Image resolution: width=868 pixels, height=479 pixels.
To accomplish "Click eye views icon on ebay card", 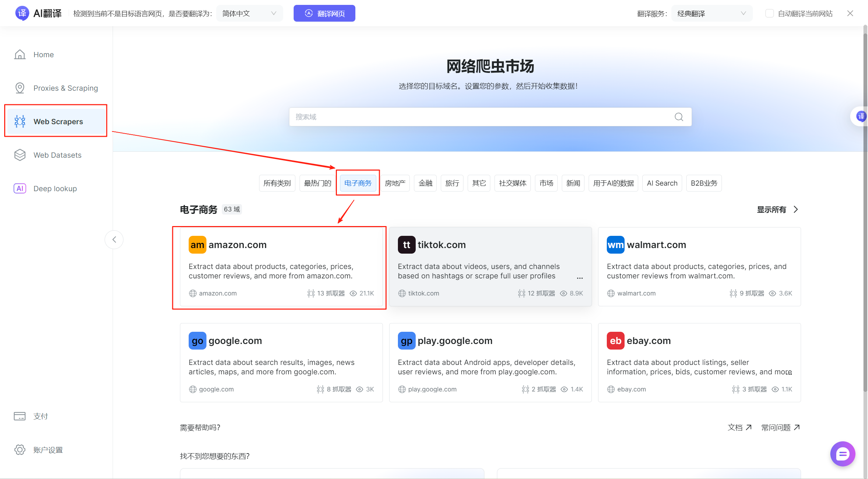I will [775, 389].
